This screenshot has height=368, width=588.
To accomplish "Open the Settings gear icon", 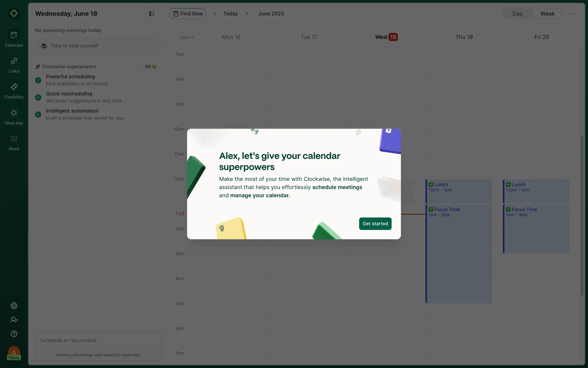I will coord(14,306).
